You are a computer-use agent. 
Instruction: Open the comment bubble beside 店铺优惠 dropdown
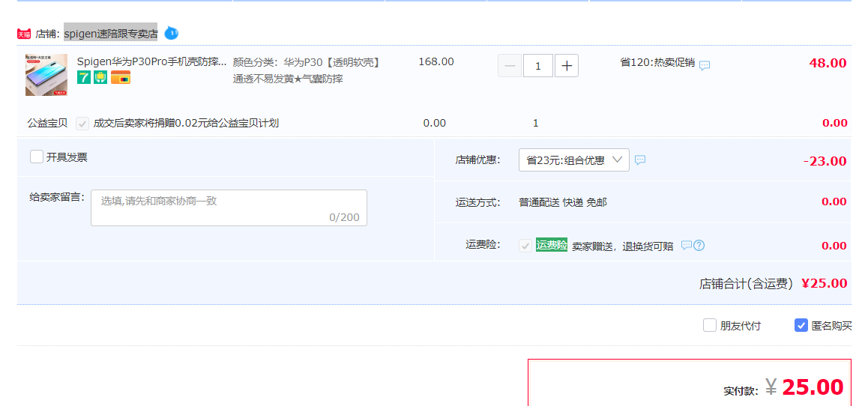tap(640, 160)
